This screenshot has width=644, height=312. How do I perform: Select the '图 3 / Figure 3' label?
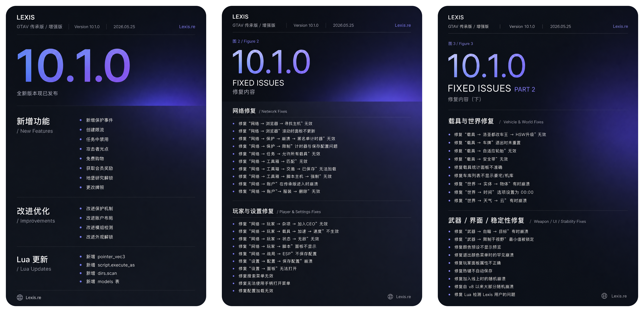pyautogui.click(x=461, y=43)
